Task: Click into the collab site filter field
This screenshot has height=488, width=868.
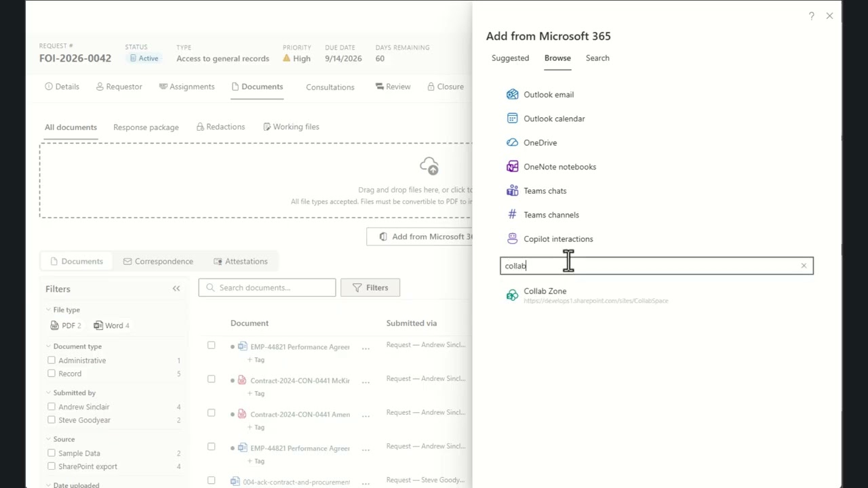Action: (x=656, y=266)
